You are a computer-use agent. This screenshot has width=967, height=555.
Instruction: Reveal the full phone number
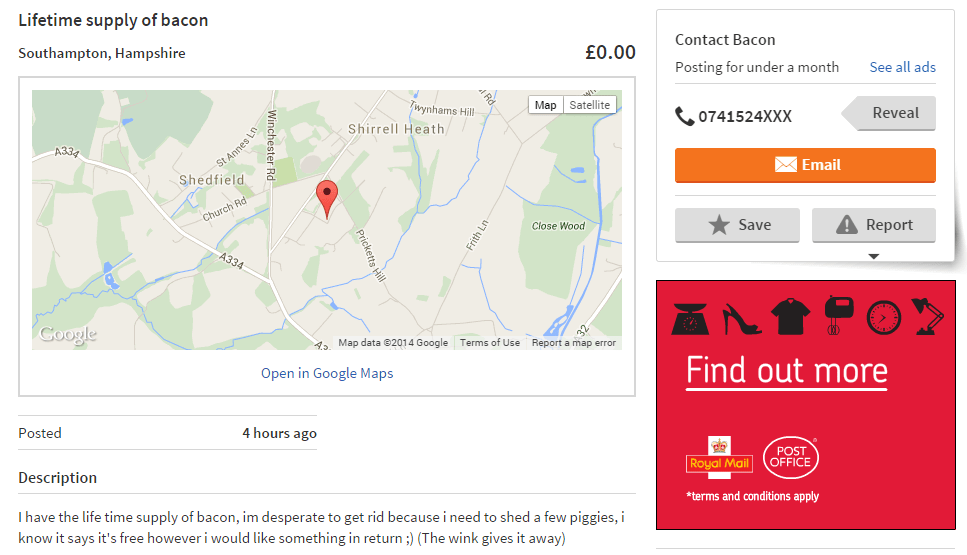(x=894, y=113)
